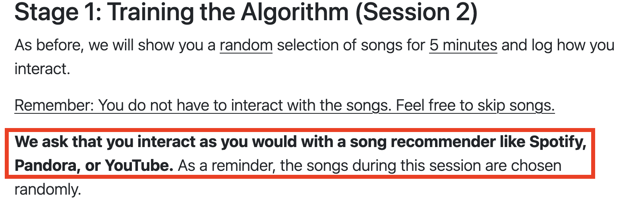Screen dimensions: 644x199
Task: Click the underlined "5 minutes" text
Action: pyautogui.click(x=463, y=46)
